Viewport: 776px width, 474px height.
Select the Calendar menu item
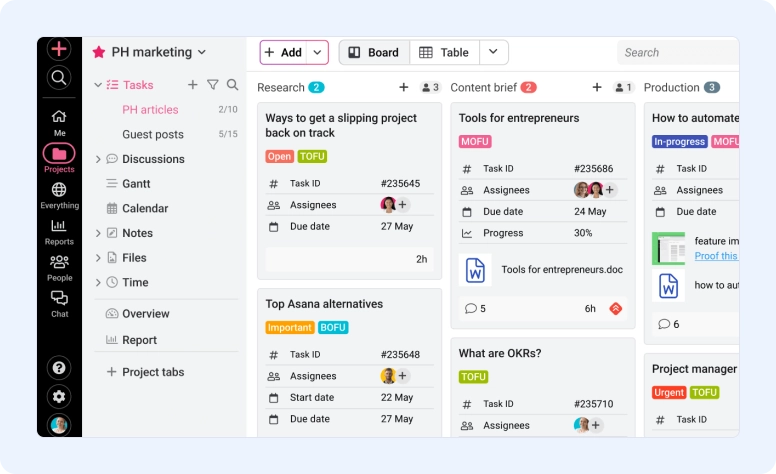pyautogui.click(x=144, y=209)
